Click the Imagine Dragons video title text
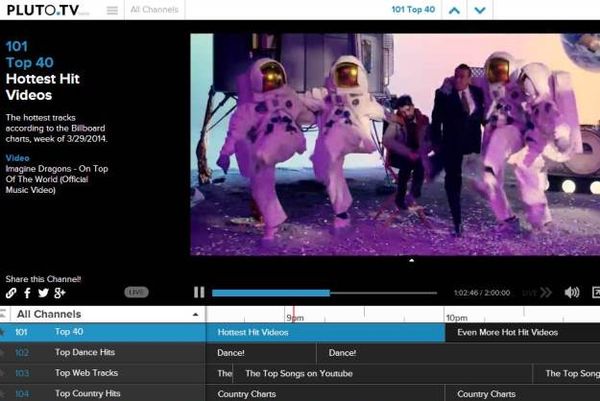600x401 pixels. click(x=57, y=179)
